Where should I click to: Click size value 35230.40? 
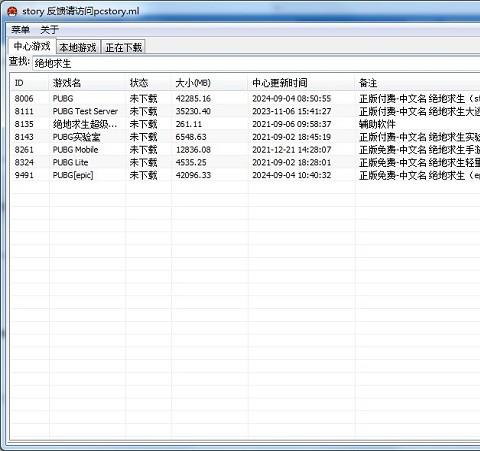[x=193, y=111]
